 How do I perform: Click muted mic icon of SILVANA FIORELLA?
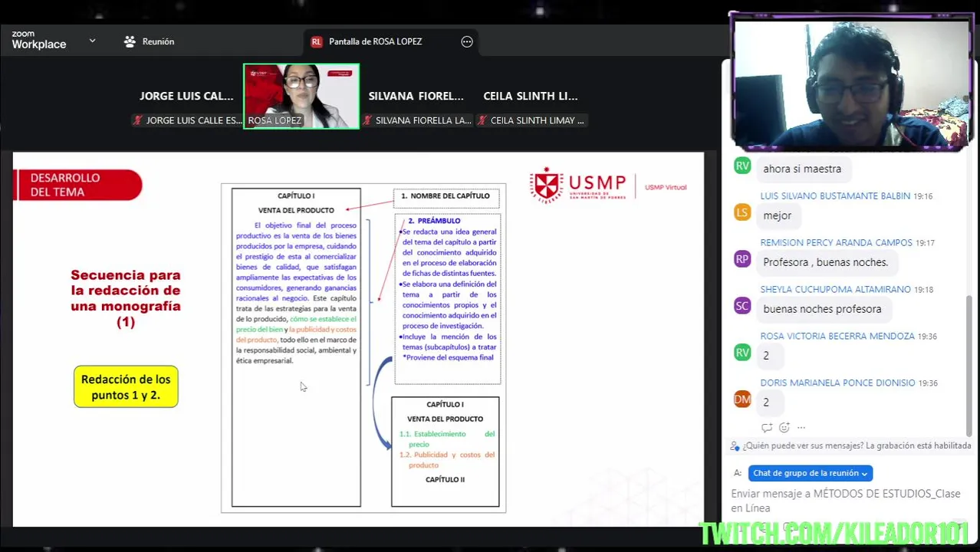pyautogui.click(x=368, y=120)
